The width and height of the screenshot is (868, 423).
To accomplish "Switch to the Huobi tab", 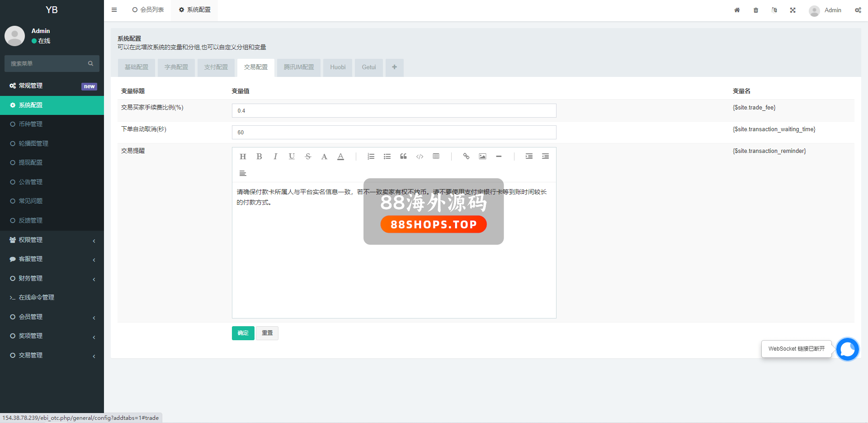I will tap(338, 67).
